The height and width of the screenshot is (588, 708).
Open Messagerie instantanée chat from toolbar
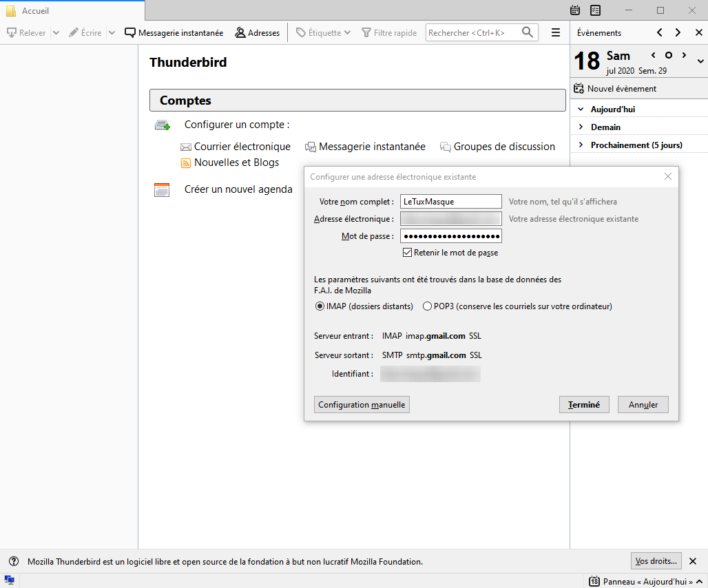point(174,32)
